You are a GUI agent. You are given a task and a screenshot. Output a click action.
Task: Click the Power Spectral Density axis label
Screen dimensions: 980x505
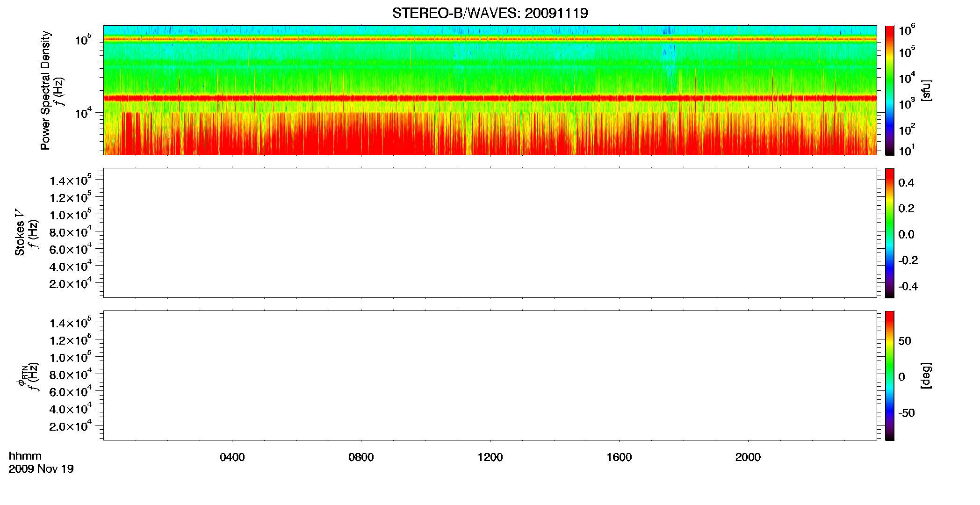point(45,90)
